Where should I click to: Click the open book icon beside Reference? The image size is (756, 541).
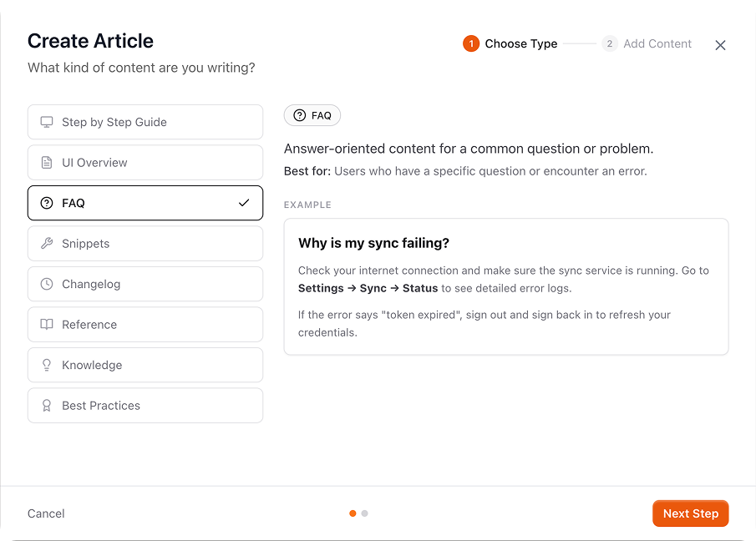(x=47, y=324)
